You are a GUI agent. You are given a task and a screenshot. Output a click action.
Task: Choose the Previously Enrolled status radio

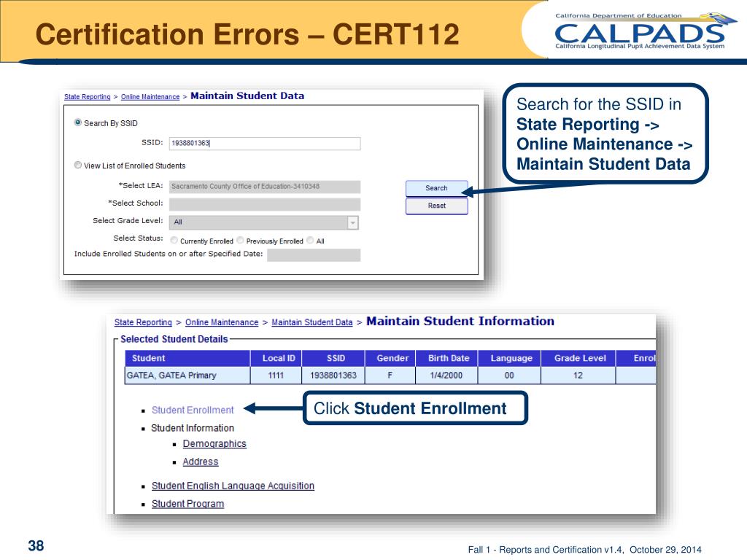click(x=241, y=240)
